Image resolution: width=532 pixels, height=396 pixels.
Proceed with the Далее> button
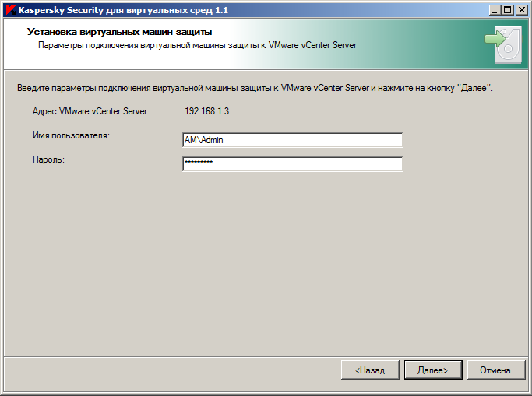[x=433, y=370]
